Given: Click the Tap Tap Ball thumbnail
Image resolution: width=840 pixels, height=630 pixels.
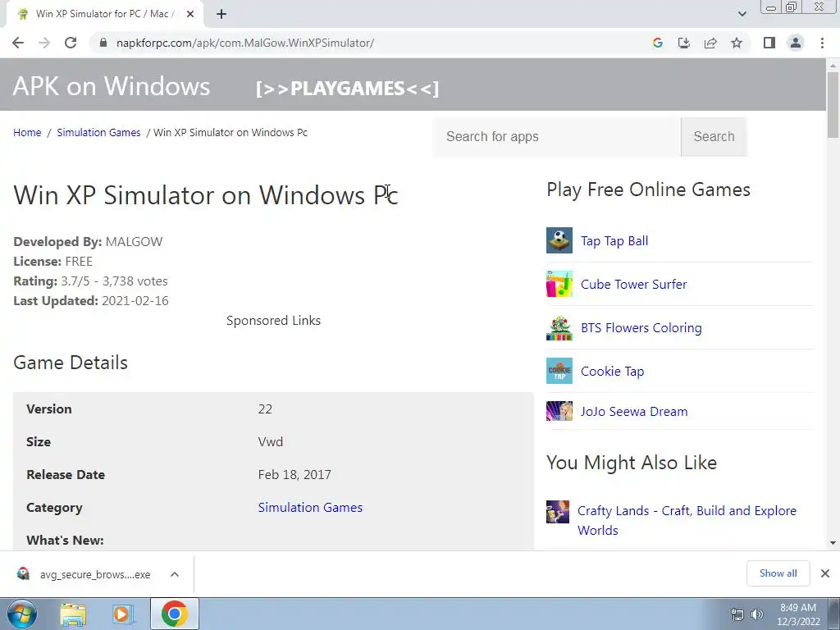Looking at the screenshot, I should [x=559, y=240].
